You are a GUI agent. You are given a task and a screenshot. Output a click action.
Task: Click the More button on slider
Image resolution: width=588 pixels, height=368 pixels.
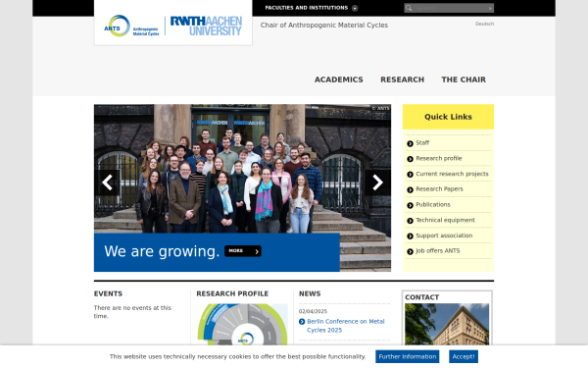pos(243,251)
